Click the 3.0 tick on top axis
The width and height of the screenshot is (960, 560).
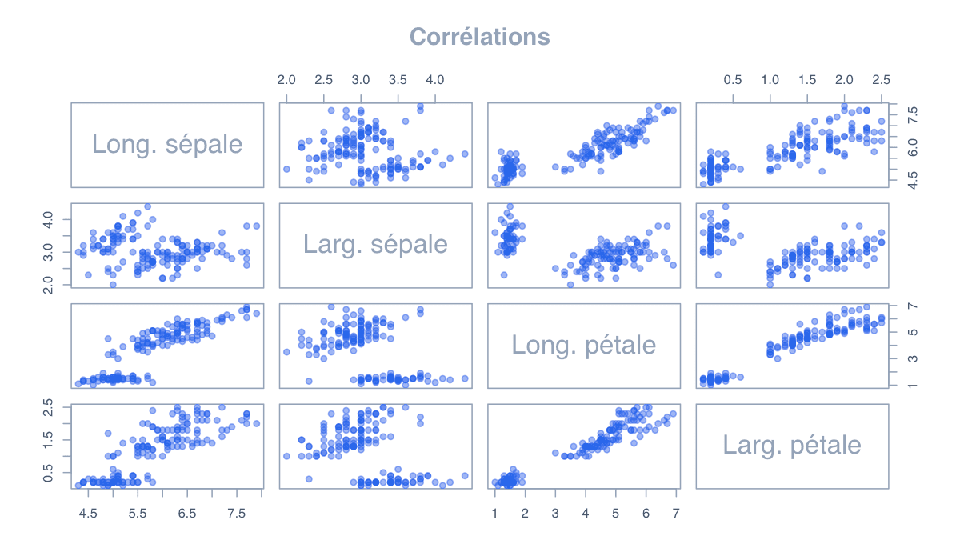pos(361,80)
